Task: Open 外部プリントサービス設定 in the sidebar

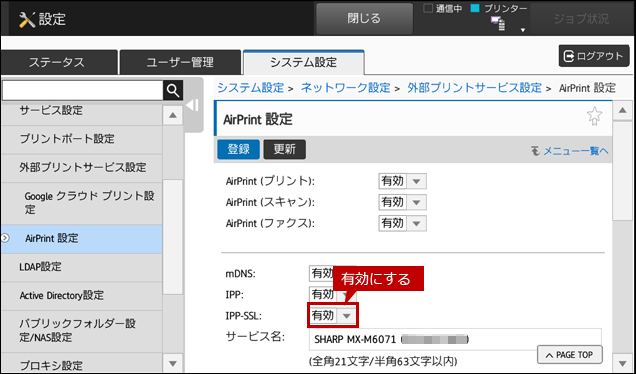Action: pyautogui.click(x=81, y=168)
